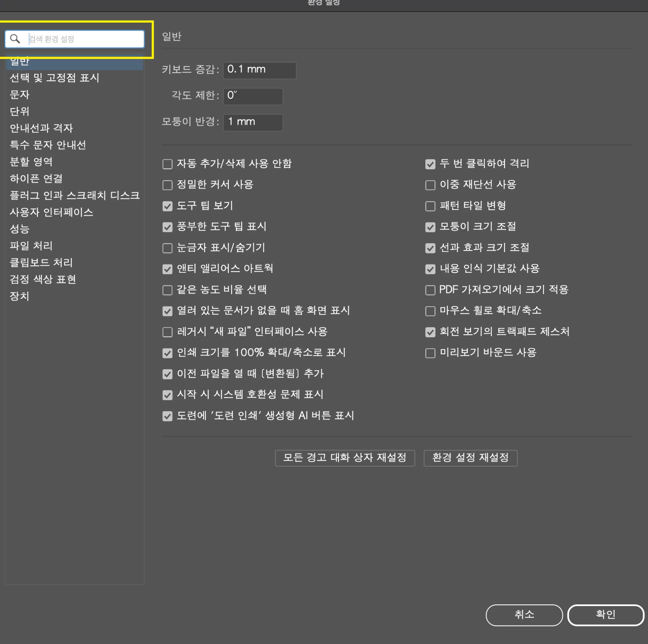The width and height of the screenshot is (648, 644).
Task: Open 플러그 인과 스크래치 디스크 section
Action: tap(75, 195)
